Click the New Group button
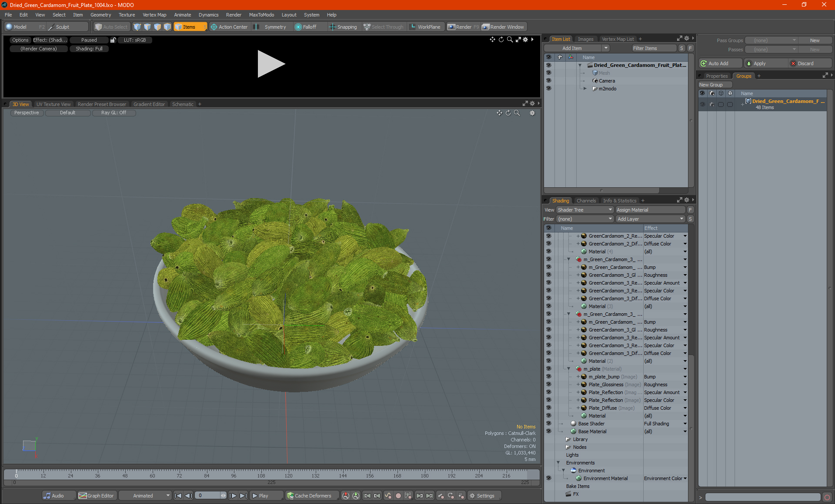The height and width of the screenshot is (504, 835). [x=715, y=85]
